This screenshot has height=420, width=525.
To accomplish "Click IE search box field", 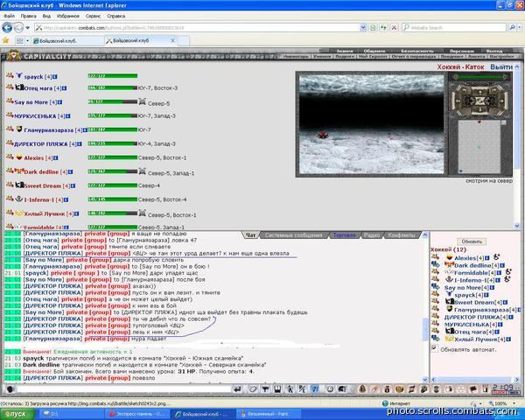I will click(x=454, y=28).
